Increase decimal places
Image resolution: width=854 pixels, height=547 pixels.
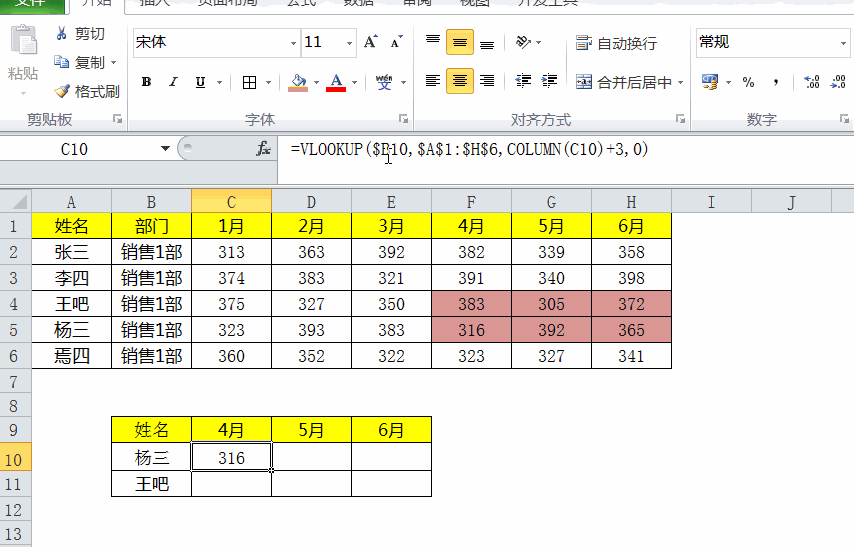pyautogui.click(x=812, y=82)
